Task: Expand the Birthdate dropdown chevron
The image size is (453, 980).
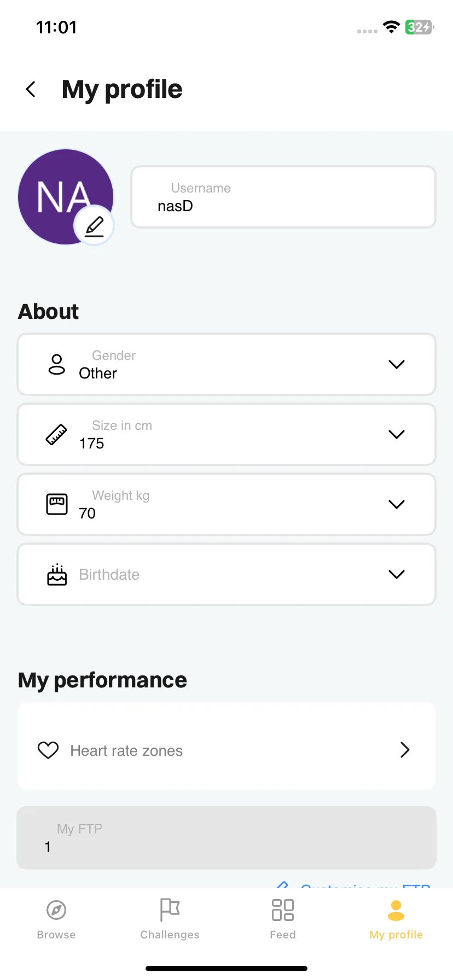Action: 397,574
